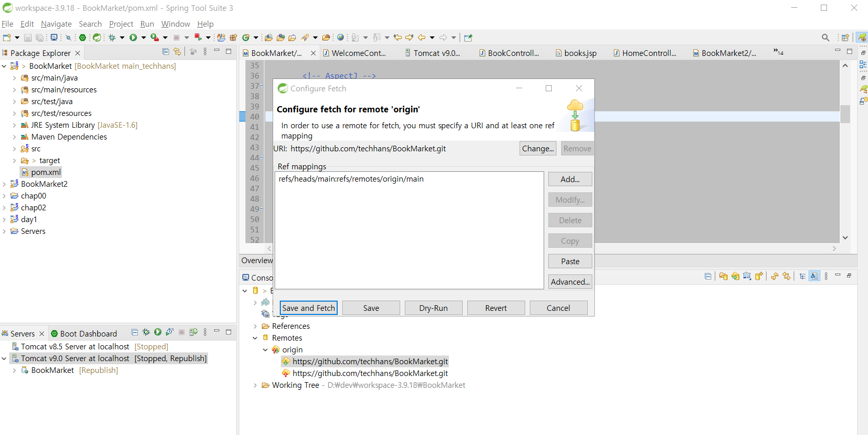Start server in debug mode in Servers view
Viewport: 868px width, 435px height.
pyautogui.click(x=146, y=332)
